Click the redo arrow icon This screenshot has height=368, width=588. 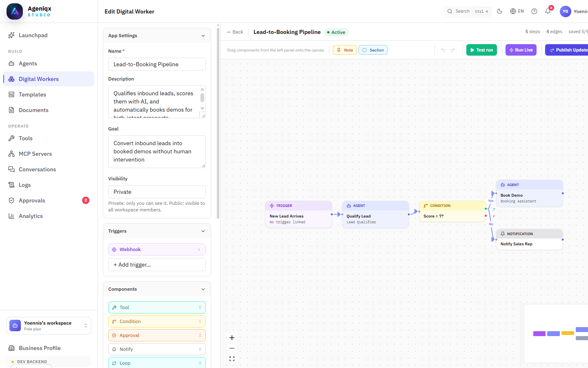pyautogui.click(x=453, y=50)
